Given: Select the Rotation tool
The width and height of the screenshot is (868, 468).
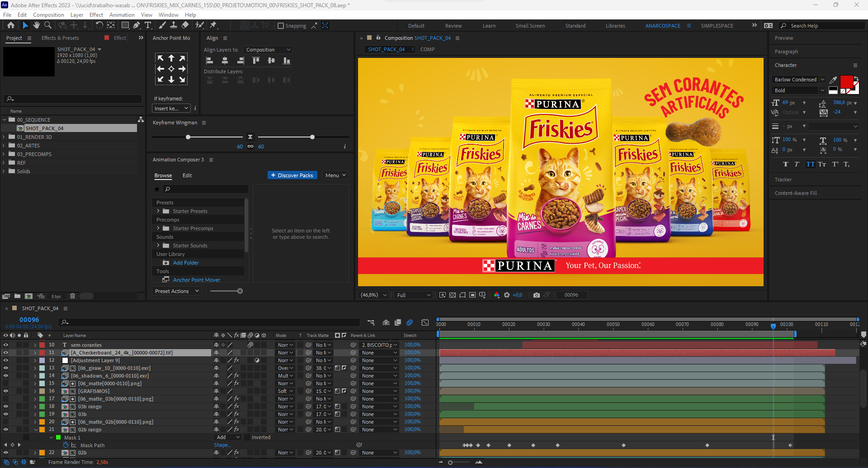Looking at the screenshot, I should point(99,25).
